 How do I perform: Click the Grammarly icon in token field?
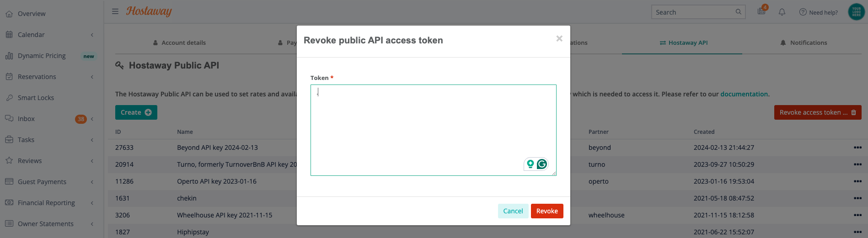[x=542, y=164]
